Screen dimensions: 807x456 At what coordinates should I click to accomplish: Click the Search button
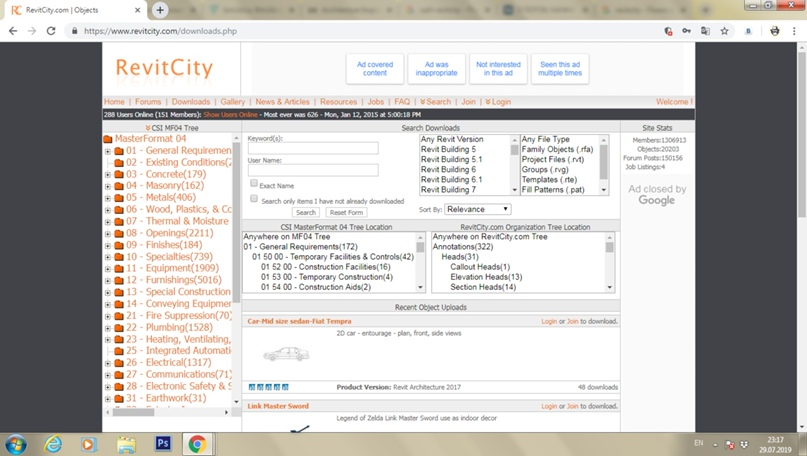pos(306,213)
